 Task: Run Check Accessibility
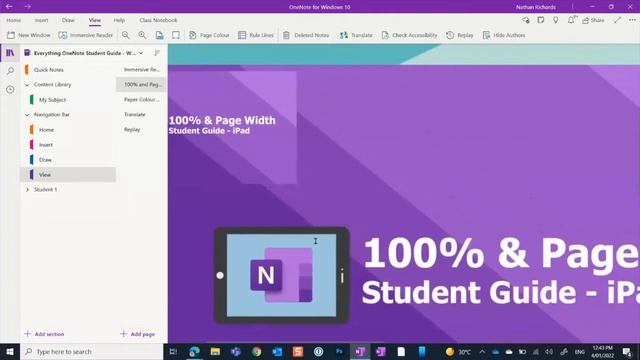409,35
